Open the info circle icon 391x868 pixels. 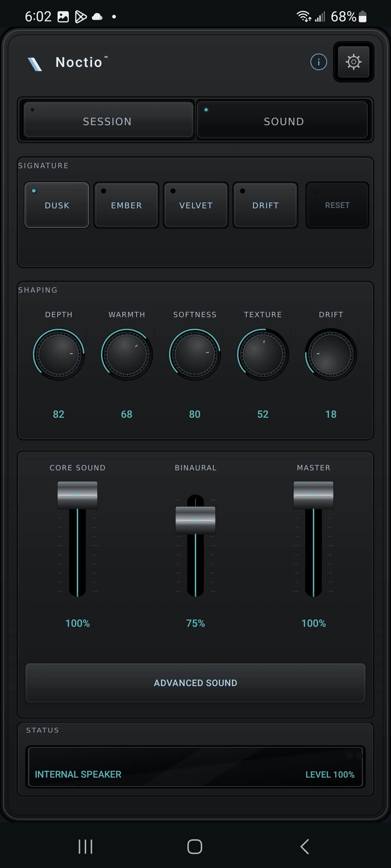pos(319,62)
